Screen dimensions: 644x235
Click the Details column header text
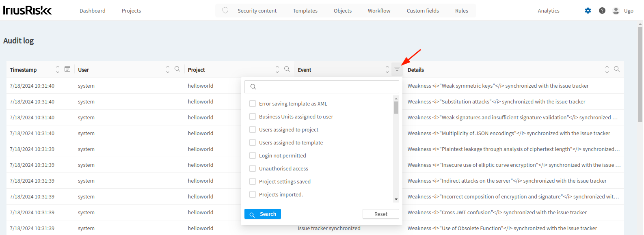416,70
